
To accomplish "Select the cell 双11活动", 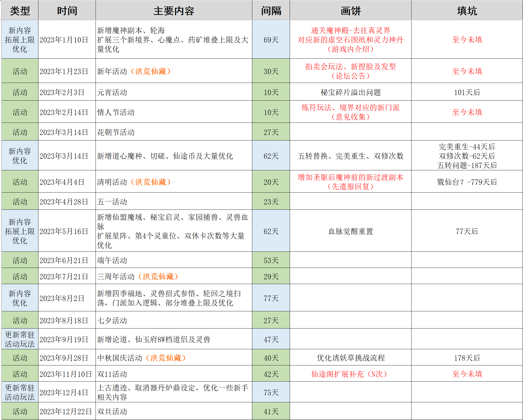I will point(174,374).
